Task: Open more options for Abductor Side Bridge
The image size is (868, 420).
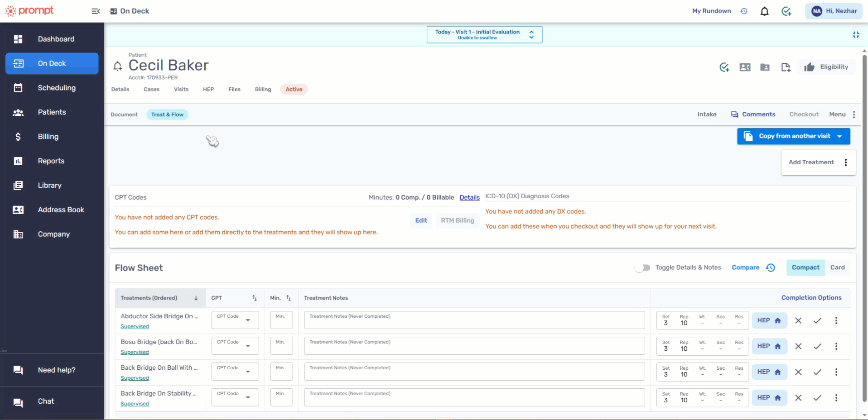Action: [836, 320]
